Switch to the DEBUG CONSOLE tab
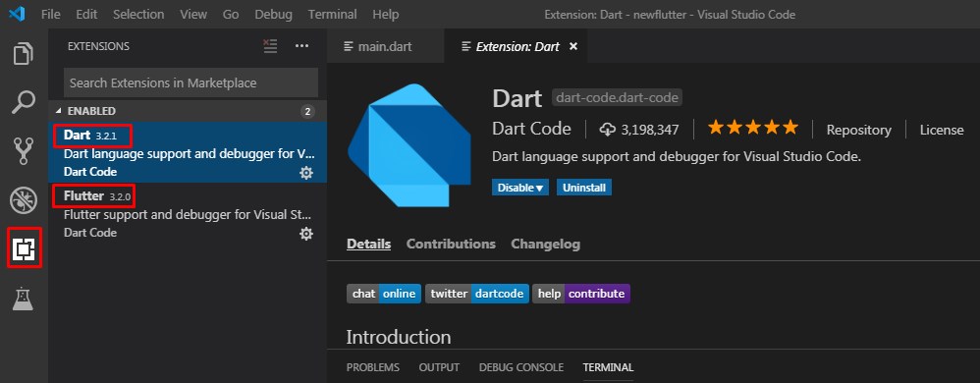 click(521, 367)
